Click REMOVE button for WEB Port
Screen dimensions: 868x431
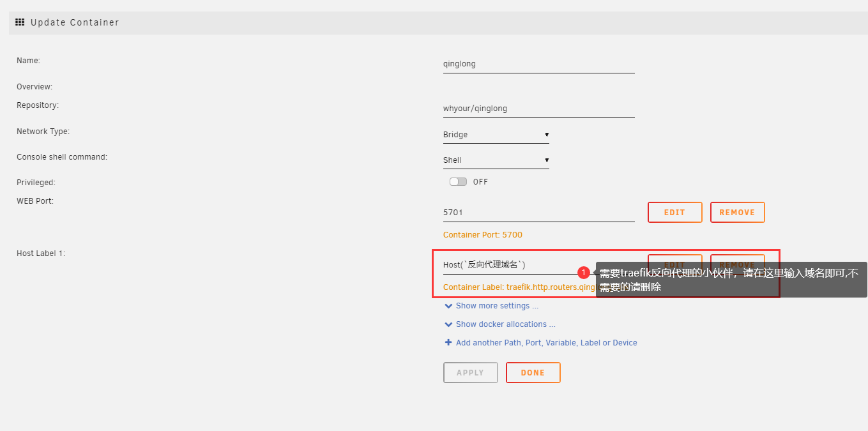coord(737,213)
